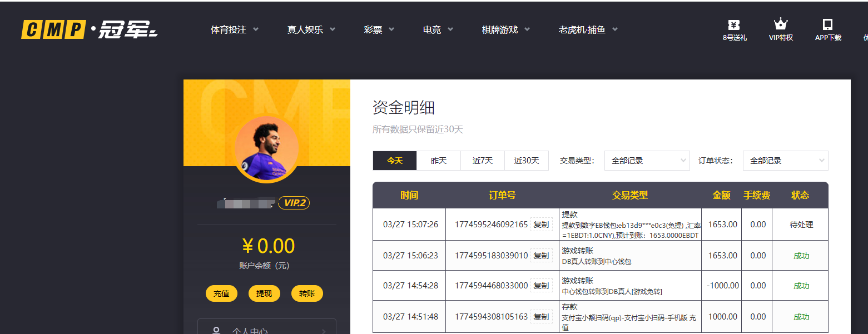Click the VIP特权 crown icon
868x334 pixels.
coord(781,24)
